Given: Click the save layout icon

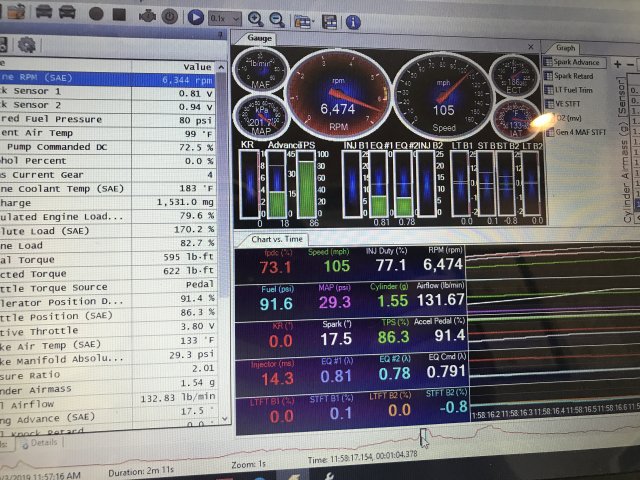Looking at the screenshot, I should (x=329, y=22).
